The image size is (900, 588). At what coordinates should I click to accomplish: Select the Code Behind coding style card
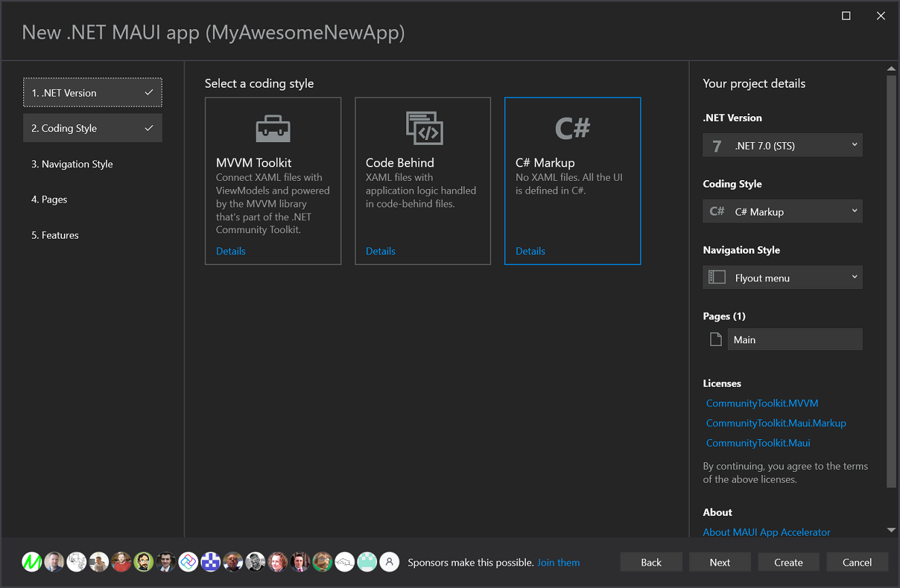pyautogui.click(x=422, y=181)
